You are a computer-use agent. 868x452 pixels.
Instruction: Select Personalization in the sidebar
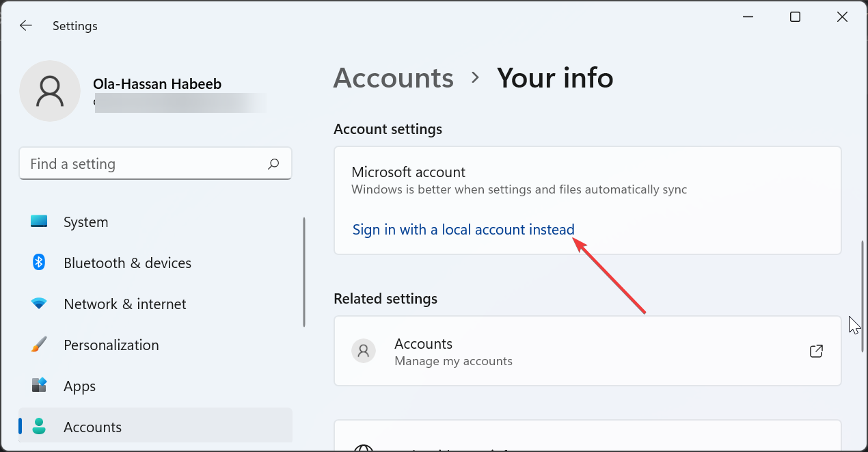(x=111, y=345)
